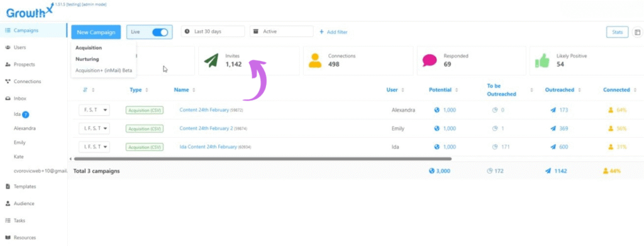Viewport: 644px width, 246px height.
Task: Open the F, S, T schedule dropdown
Action: pyautogui.click(x=94, y=110)
